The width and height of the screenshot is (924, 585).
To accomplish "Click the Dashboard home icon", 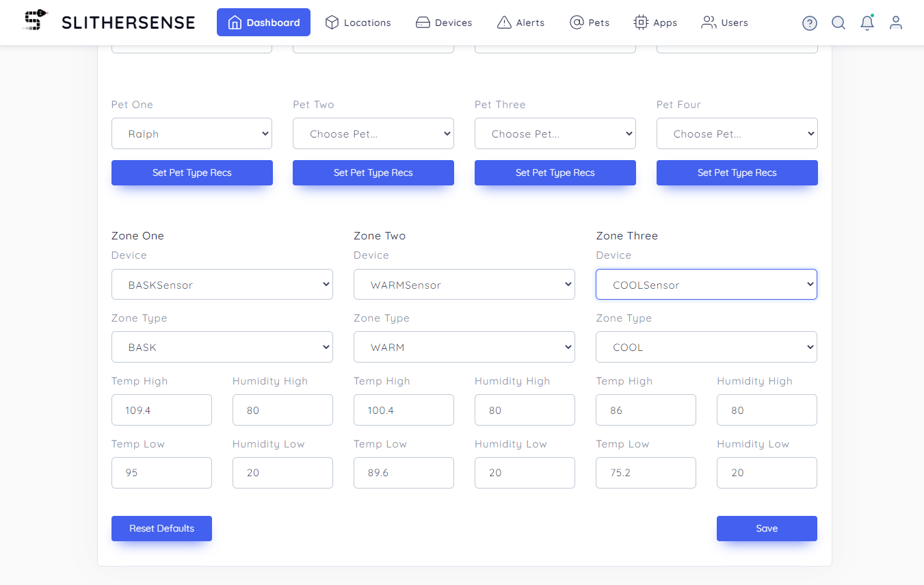I will tap(235, 23).
